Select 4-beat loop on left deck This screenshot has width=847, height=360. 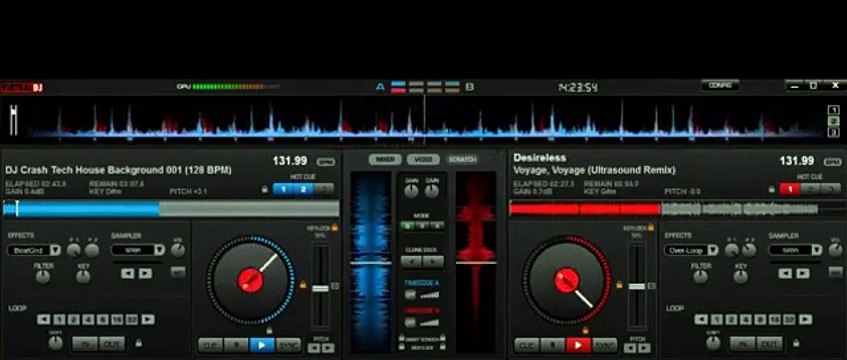pos(88,319)
